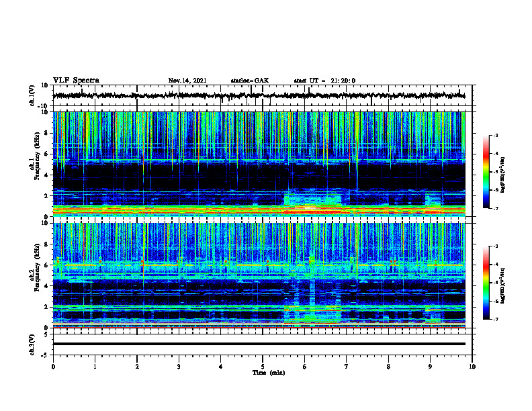Click the "4" kHz tick on ch.2 spectrogram
This screenshot has width=532, height=411.
click(46, 286)
